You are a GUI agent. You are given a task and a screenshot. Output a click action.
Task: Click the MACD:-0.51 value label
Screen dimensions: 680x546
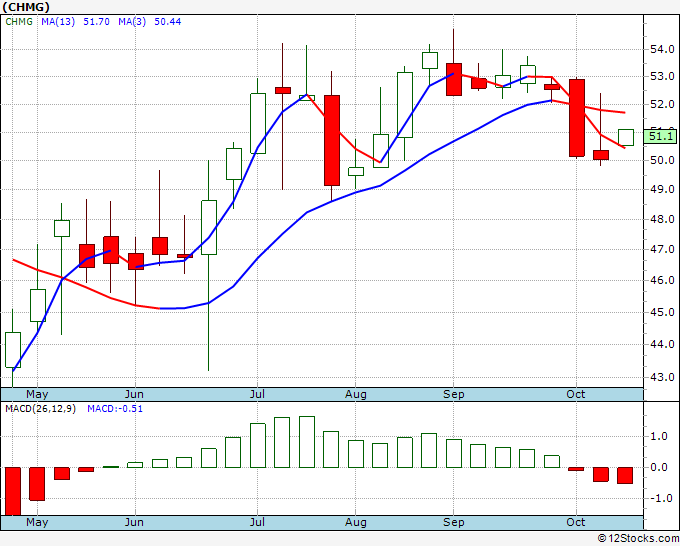point(115,409)
